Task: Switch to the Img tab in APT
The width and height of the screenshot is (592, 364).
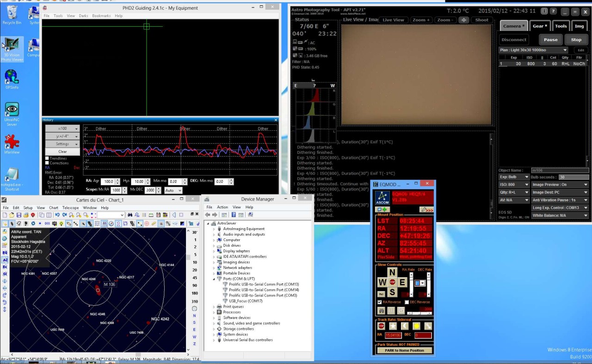Action: [579, 26]
